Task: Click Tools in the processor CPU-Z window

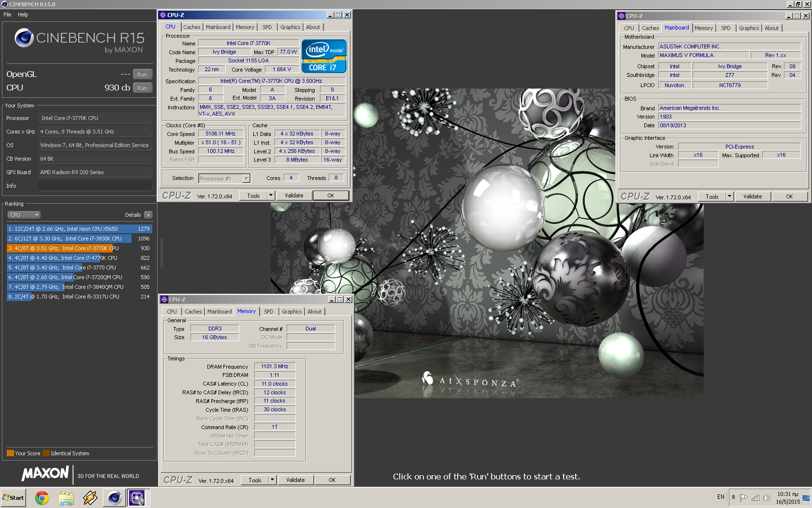Action: (253, 195)
